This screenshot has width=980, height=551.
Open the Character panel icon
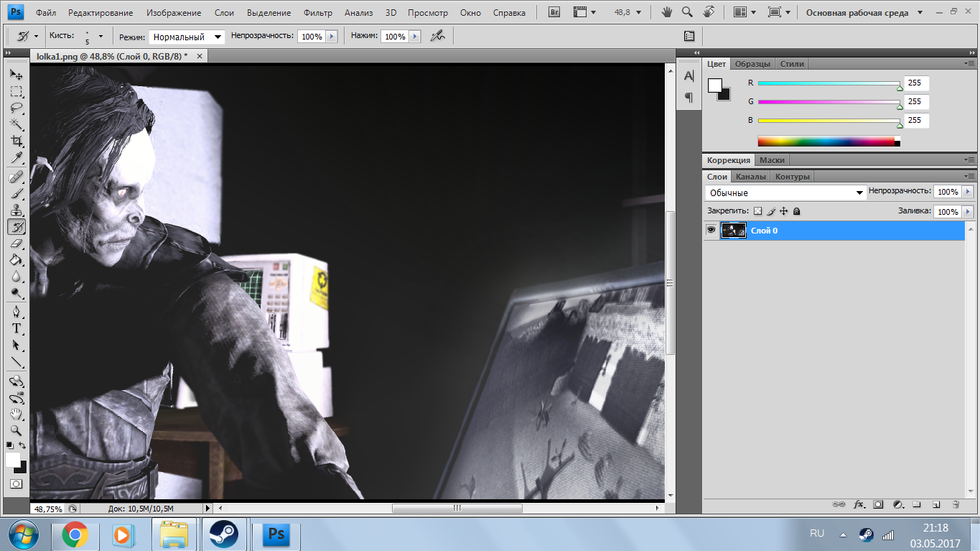click(689, 75)
